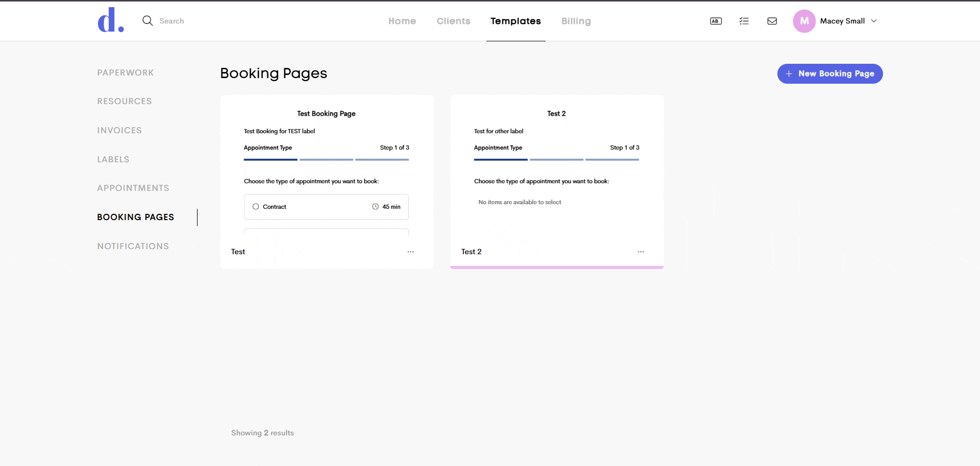The height and width of the screenshot is (466, 980).
Task: Click 'No items are available to select' text
Action: [x=520, y=202]
